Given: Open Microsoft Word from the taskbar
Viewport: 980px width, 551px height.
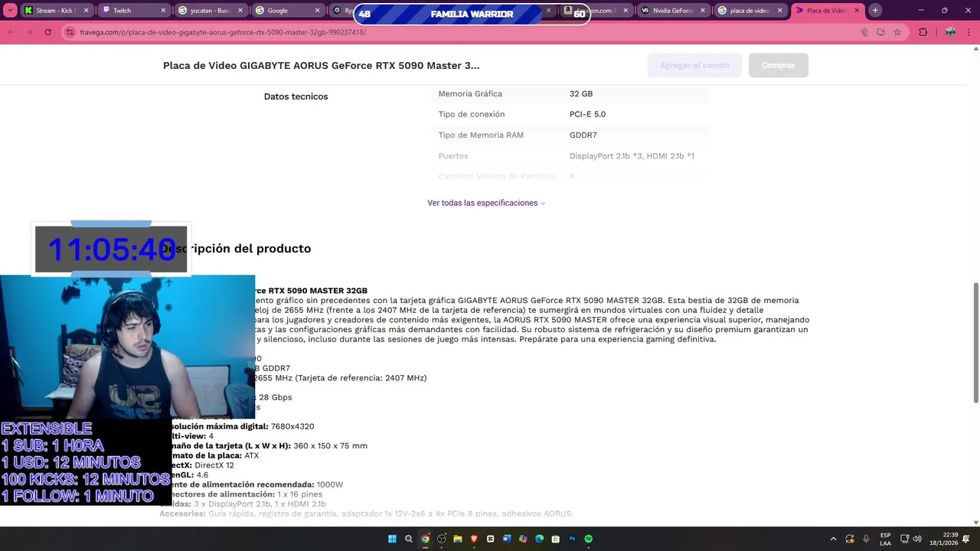Looking at the screenshot, I should (x=507, y=539).
